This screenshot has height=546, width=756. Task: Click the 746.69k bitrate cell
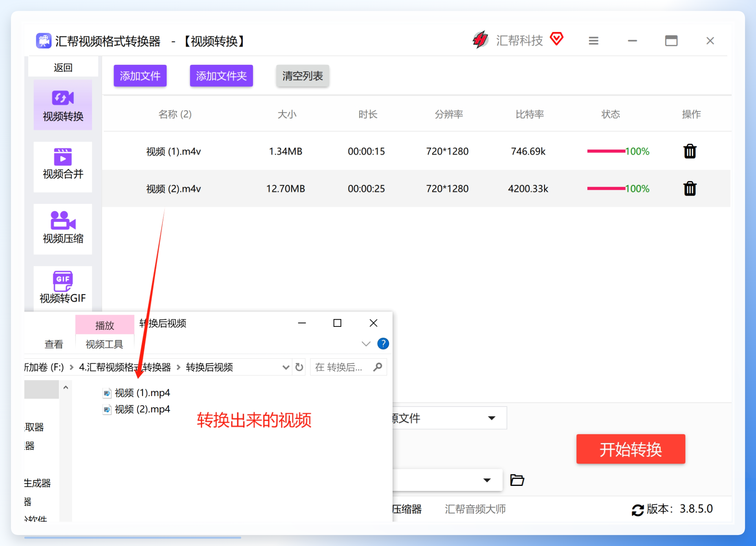pyautogui.click(x=528, y=151)
